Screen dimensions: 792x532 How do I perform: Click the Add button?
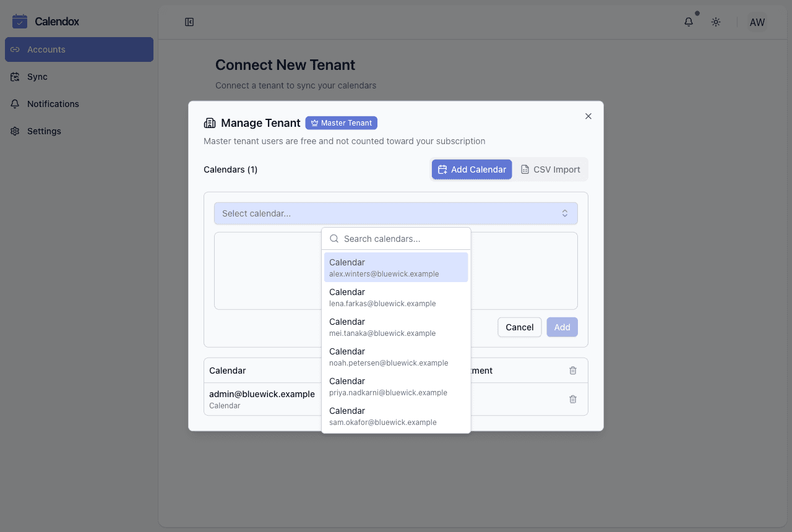click(x=562, y=327)
